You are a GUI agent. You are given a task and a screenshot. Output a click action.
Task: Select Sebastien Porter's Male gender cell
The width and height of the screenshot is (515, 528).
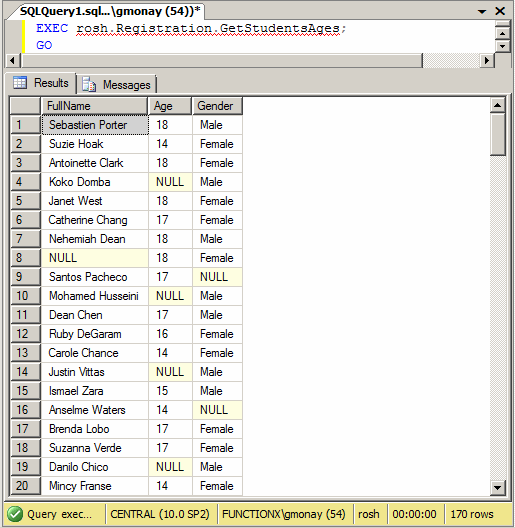tap(218, 125)
